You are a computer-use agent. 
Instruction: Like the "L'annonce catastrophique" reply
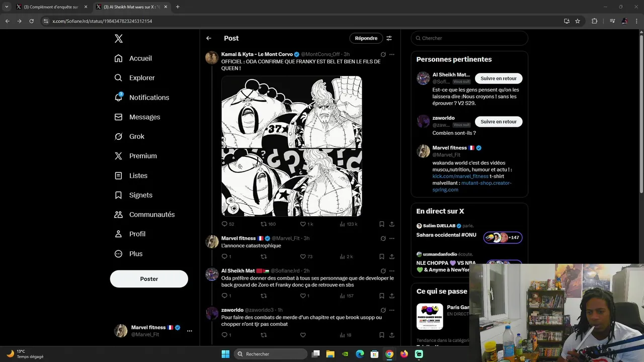tap(306, 256)
